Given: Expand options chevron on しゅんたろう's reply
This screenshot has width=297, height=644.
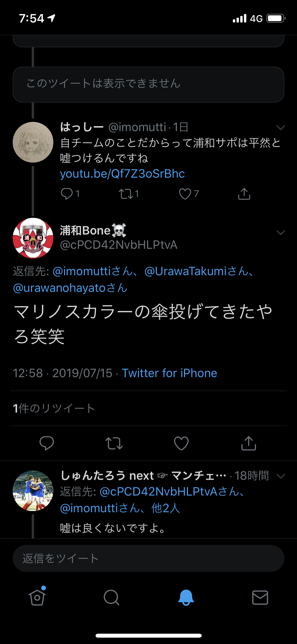Looking at the screenshot, I should 280,476.
